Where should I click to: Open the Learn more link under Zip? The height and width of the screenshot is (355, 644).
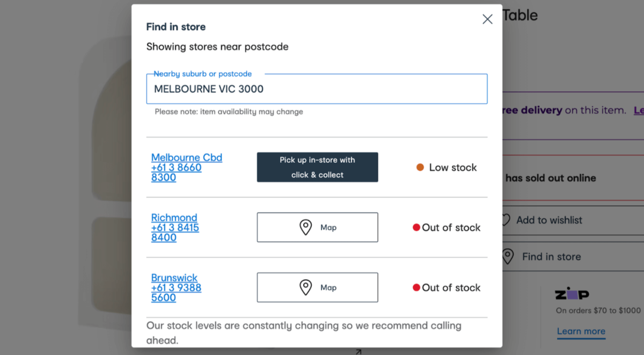(581, 331)
